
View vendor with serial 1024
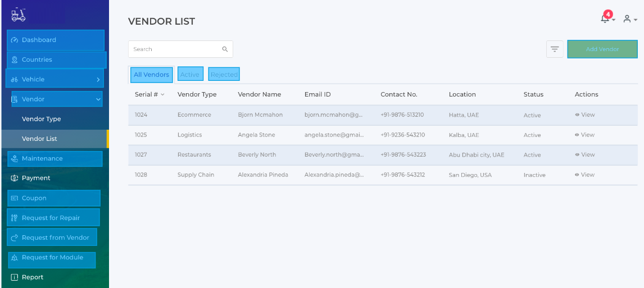[x=585, y=115]
